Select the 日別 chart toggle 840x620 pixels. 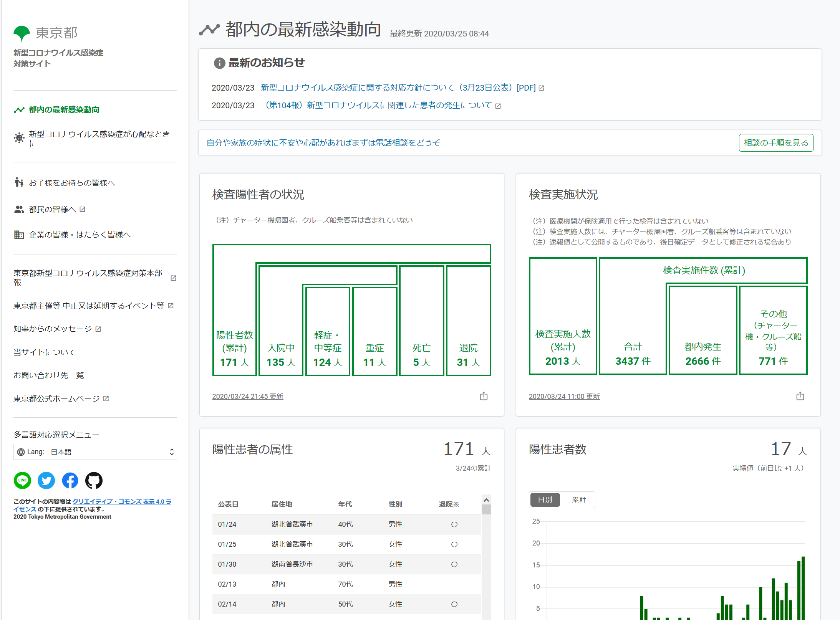pyautogui.click(x=545, y=500)
